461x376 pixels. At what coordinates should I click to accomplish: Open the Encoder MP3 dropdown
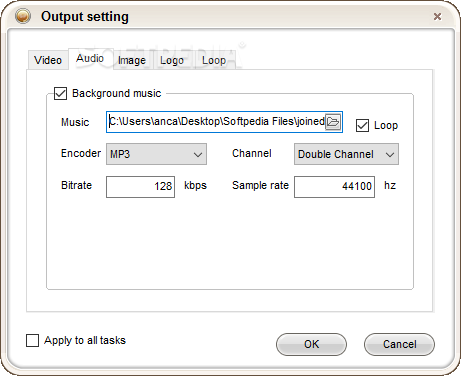(x=156, y=154)
